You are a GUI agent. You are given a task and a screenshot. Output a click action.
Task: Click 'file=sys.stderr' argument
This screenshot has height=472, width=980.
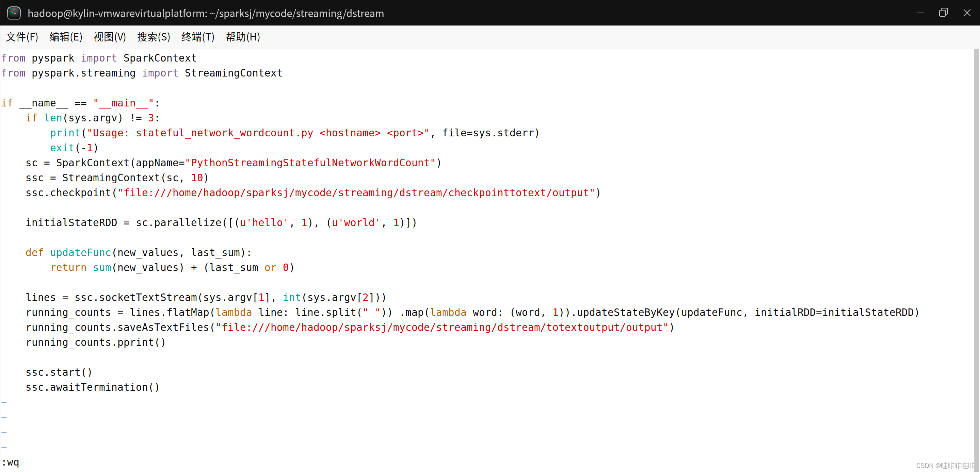(x=488, y=133)
